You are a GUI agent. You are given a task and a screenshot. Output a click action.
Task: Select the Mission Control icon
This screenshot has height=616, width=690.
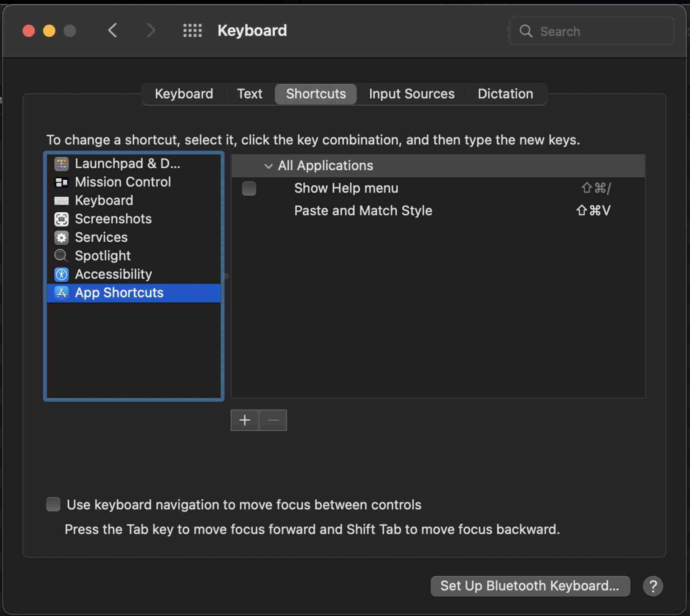pos(61,181)
